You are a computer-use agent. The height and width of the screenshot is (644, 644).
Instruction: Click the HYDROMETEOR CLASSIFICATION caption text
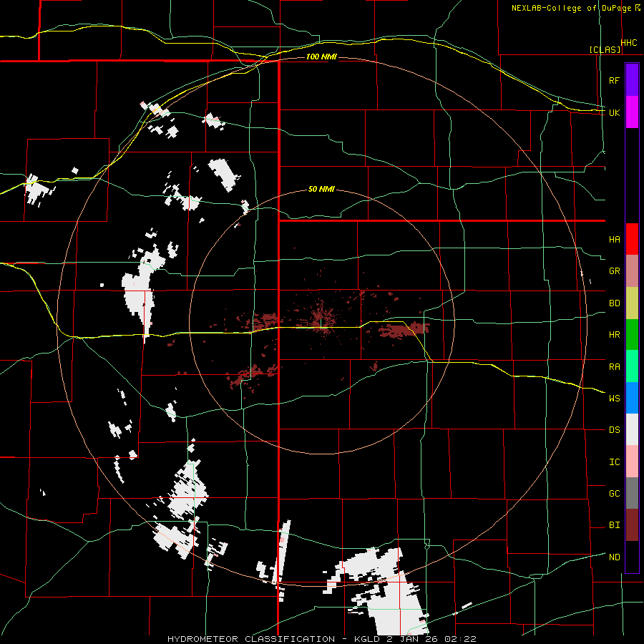click(251, 639)
